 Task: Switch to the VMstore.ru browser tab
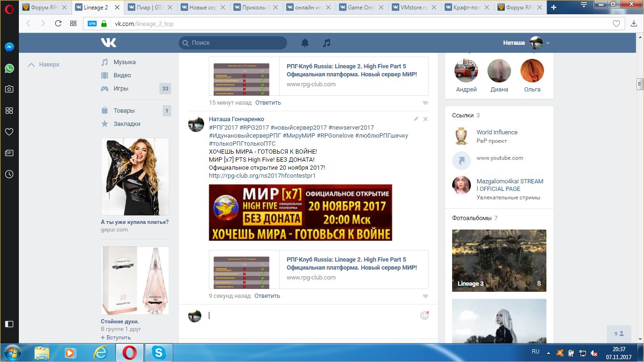tap(416, 8)
